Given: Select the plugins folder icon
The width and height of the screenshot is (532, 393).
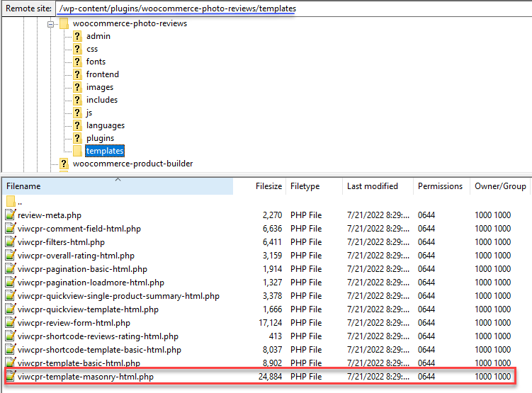Looking at the screenshot, I should 78,138.
